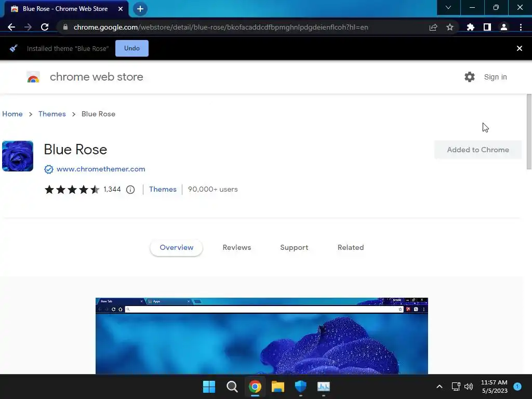Viewport: 532px width, 399px height.
Task: Switch to the Related tab
Action: click(351, 248)
